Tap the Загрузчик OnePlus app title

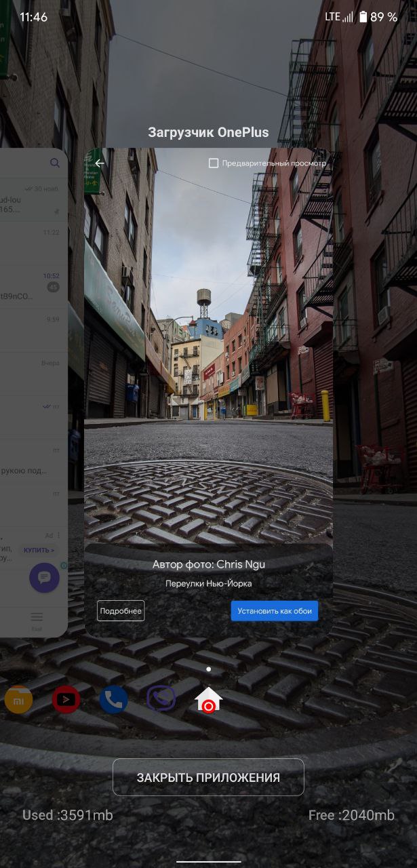tap(208, 132)
